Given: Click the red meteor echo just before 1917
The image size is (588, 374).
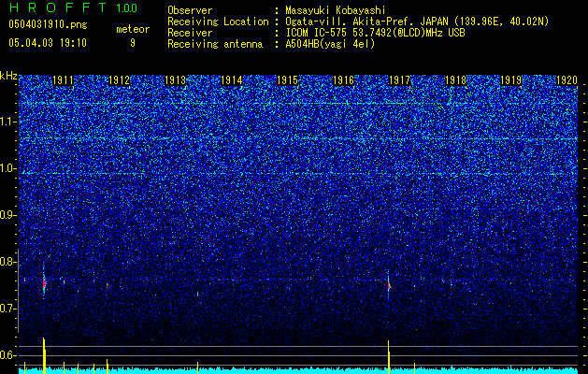Looking at the screenshot, I should (389, 286).
